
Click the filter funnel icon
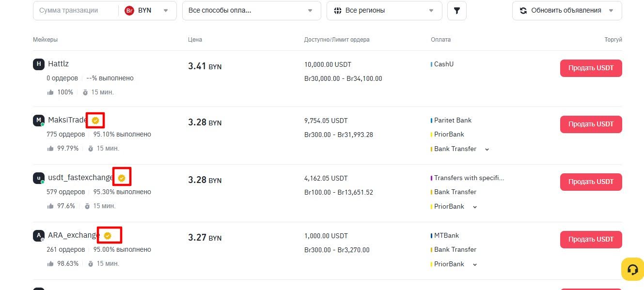456,11
